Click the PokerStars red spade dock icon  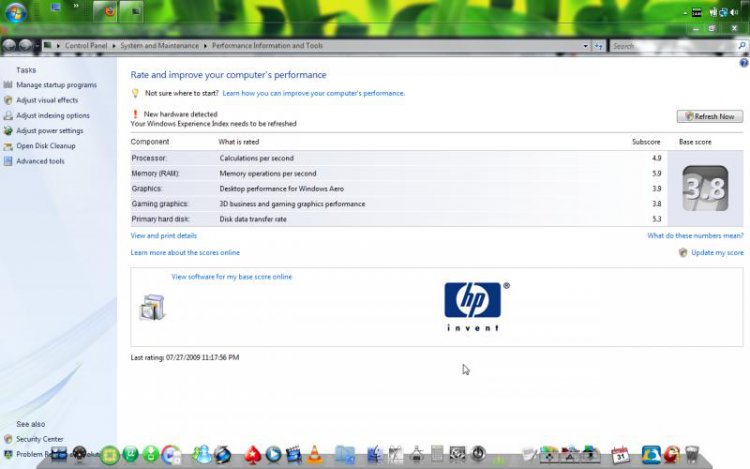pyautogui.click(x=253, y=455)
